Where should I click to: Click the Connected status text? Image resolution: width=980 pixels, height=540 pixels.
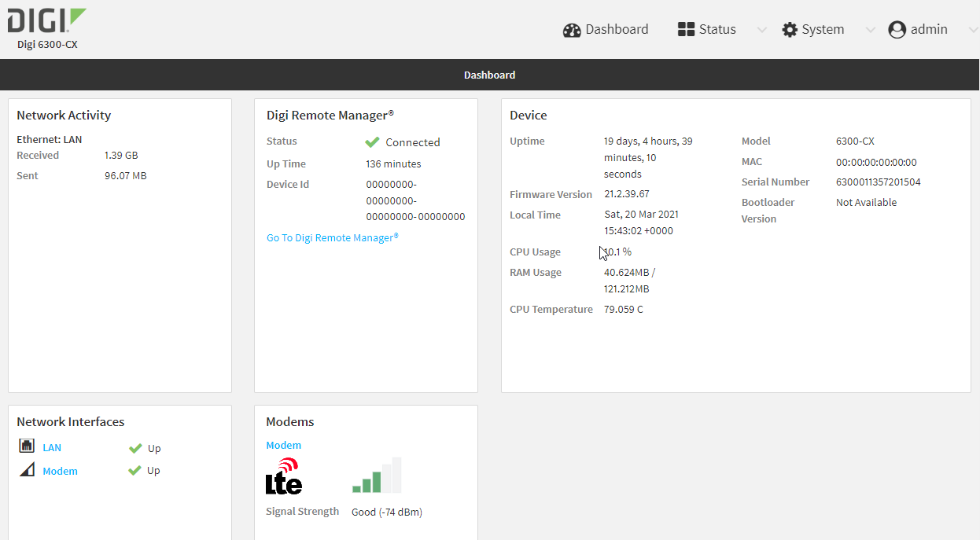coord(413,142)
